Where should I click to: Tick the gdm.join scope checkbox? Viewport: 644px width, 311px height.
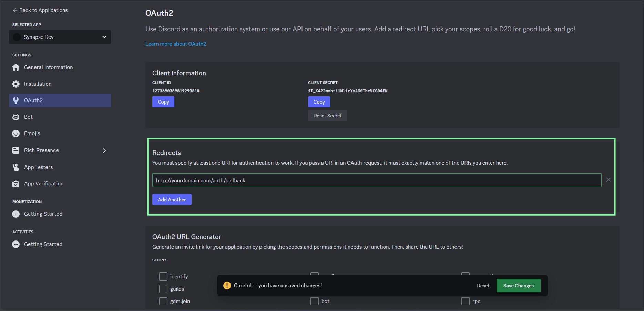click(x=163, y=301)
